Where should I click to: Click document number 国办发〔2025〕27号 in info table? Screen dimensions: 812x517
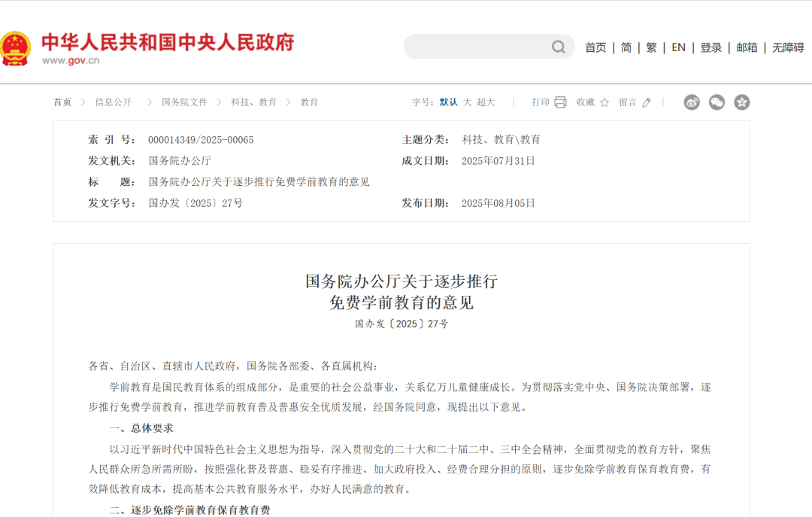[195, 203]
